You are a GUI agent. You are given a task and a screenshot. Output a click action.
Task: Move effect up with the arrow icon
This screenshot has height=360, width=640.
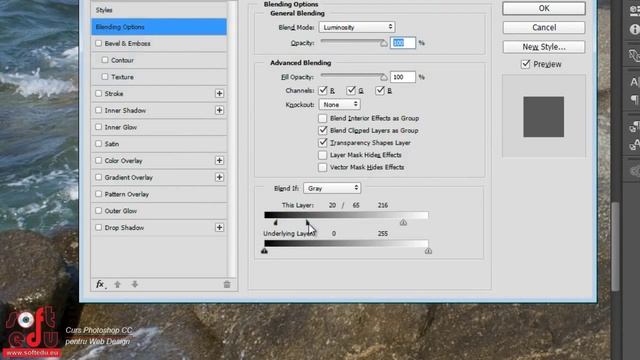coord(118,284)
